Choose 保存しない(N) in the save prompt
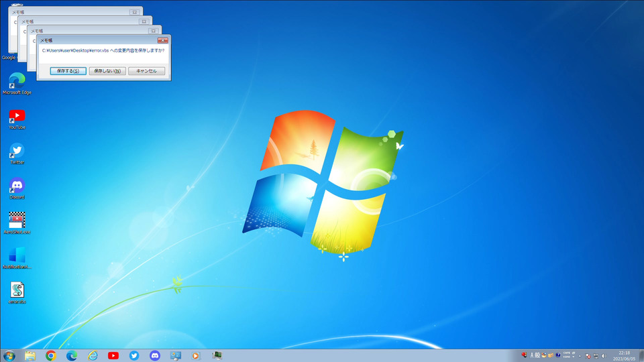 (107, 71)
